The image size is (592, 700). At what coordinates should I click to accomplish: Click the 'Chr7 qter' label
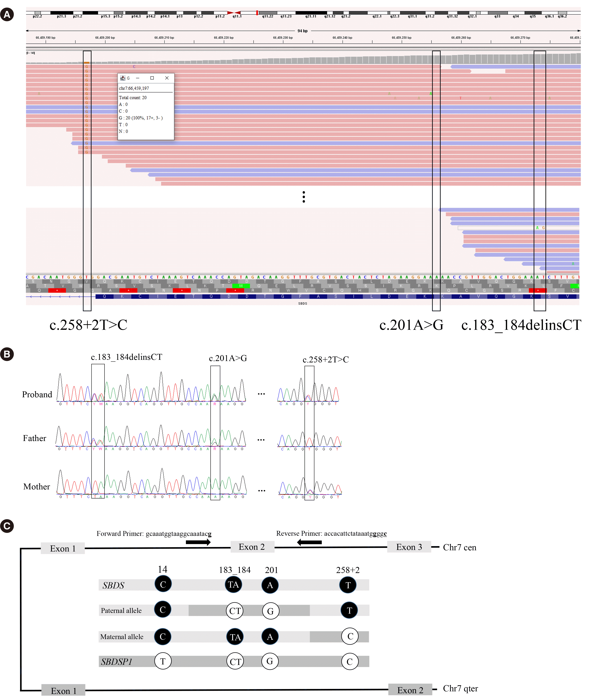460,688
